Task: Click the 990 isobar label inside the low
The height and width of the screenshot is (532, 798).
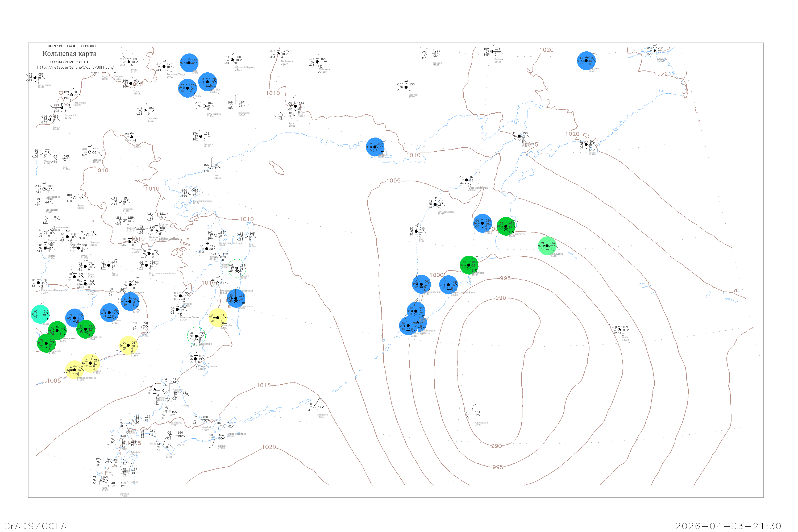Action: [x=500, y=298]
